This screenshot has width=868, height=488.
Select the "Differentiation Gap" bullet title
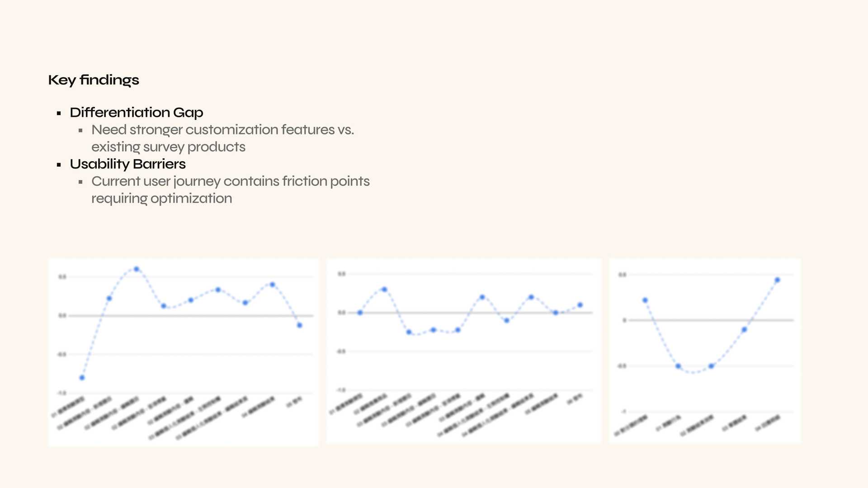pos(136,113)
